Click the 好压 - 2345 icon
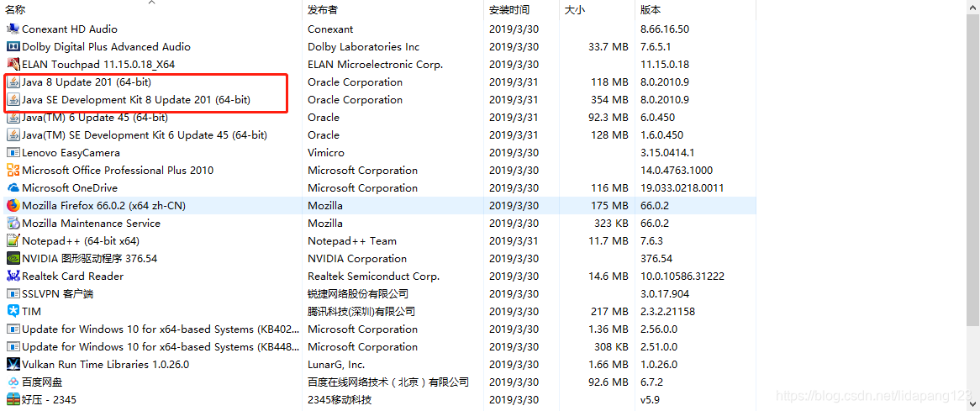The width and height of the screenshot is (980, 411). [13, 399]
